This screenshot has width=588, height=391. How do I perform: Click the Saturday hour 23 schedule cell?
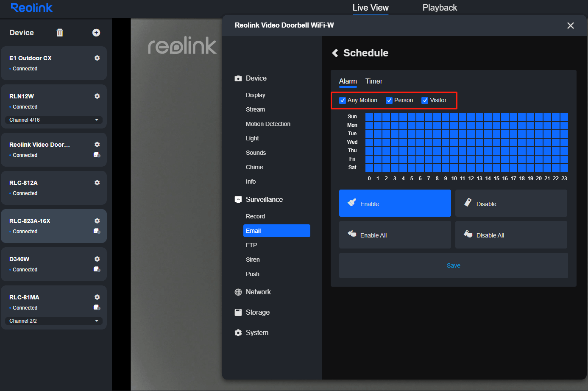[x=564, y=168]
